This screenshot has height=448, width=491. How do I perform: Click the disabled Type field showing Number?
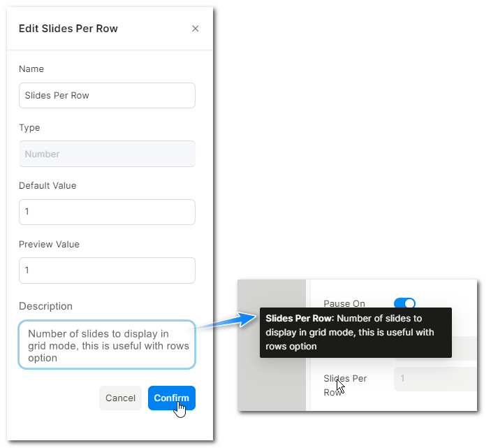[x=107, y=154]
